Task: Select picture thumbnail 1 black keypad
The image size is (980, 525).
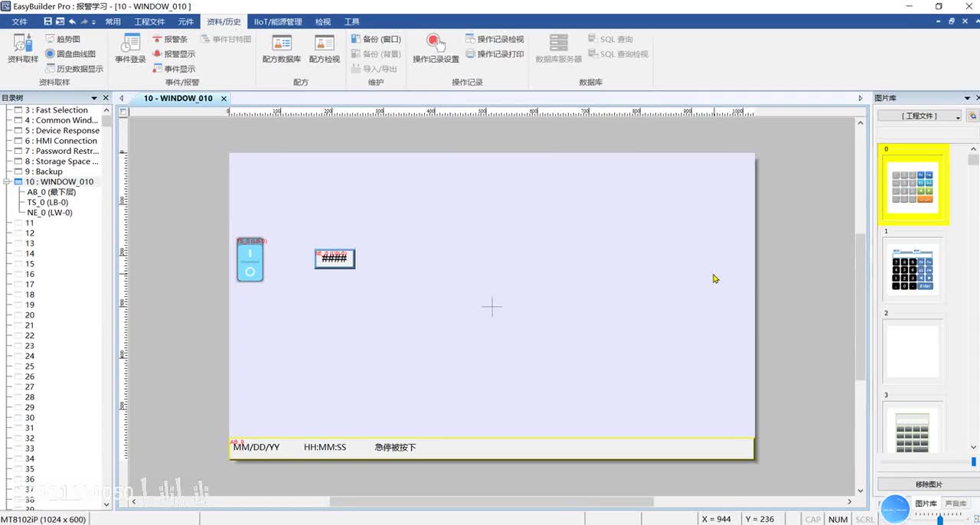Action: point(911,270)
